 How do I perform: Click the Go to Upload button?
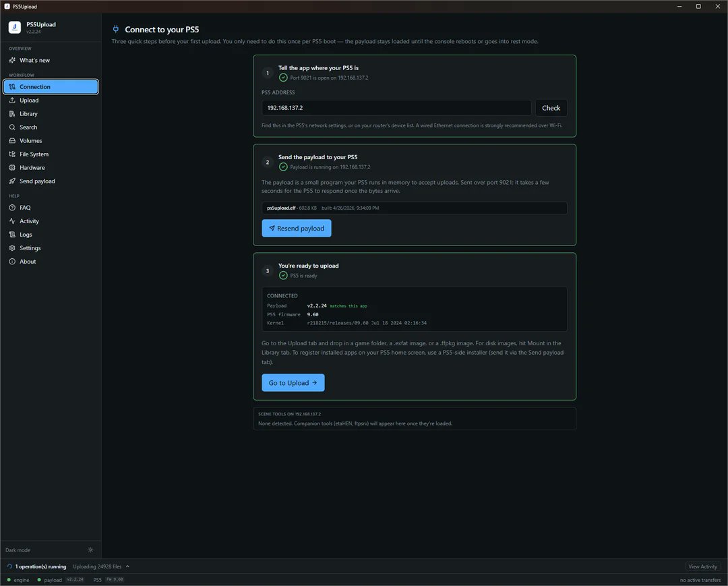(293, 382)
